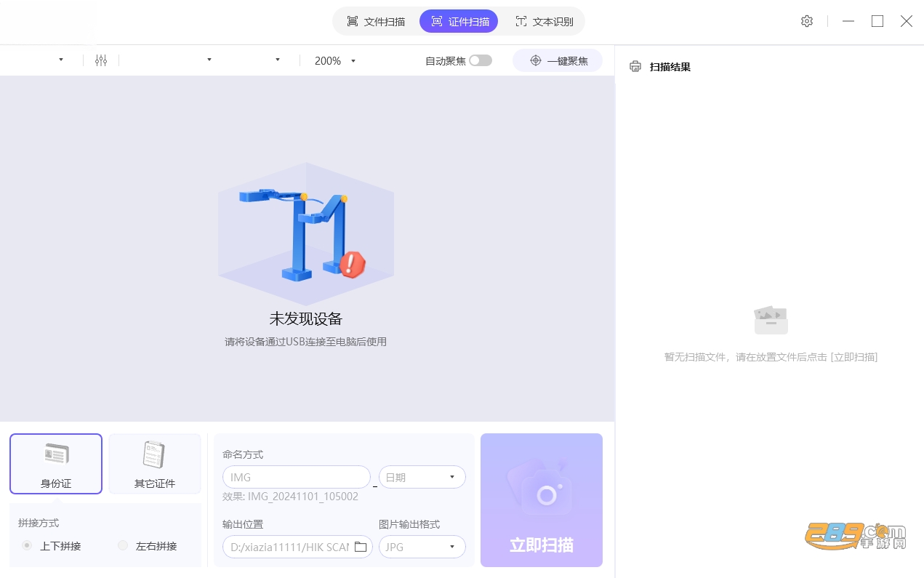
Task: Click the 命名方式 label
Action: [243, 454]
